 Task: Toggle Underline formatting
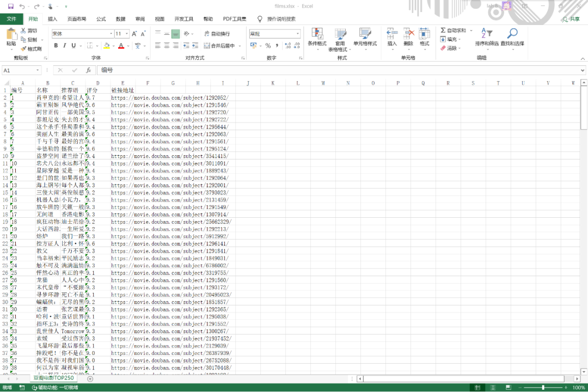pyautogui.click(x=73, y=46)
